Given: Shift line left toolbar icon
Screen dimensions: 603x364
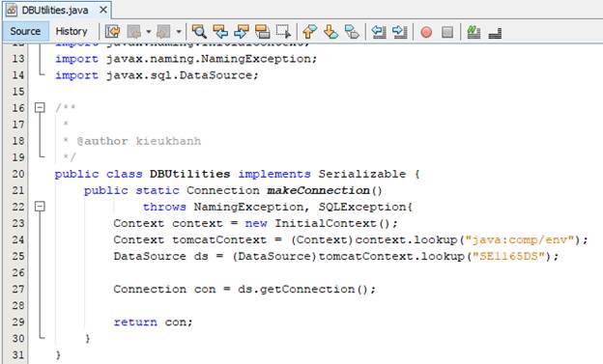Looking at the screenshot, I should point(379,32).
